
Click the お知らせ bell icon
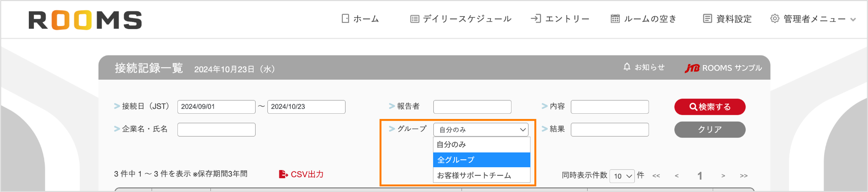[x=626, y=67]
